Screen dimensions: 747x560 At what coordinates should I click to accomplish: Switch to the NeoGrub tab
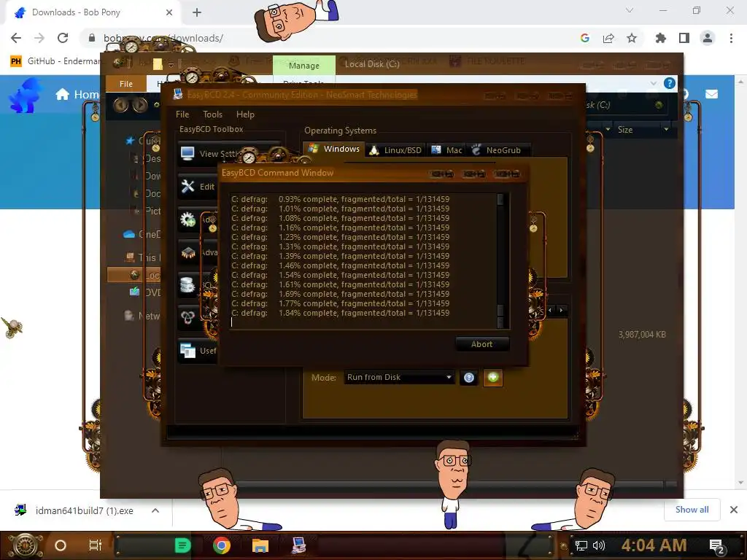498,150
